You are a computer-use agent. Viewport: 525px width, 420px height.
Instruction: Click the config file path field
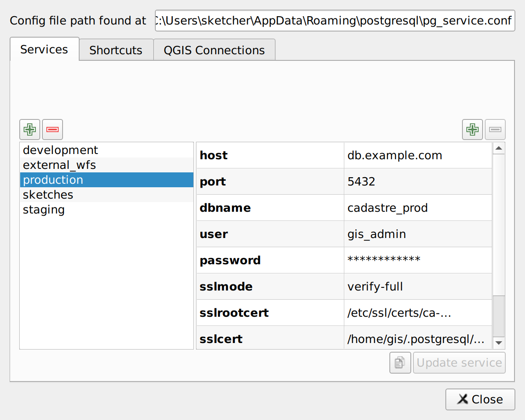pos(335,21)
